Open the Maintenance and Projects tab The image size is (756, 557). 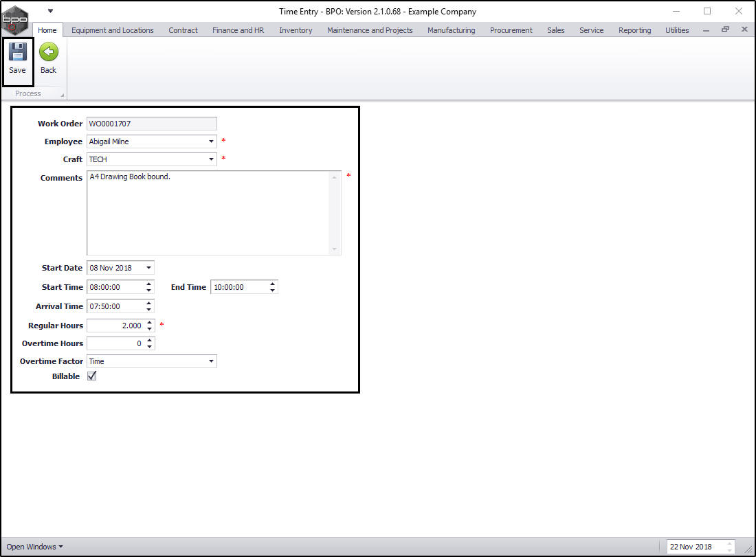[x=370, y=30]
